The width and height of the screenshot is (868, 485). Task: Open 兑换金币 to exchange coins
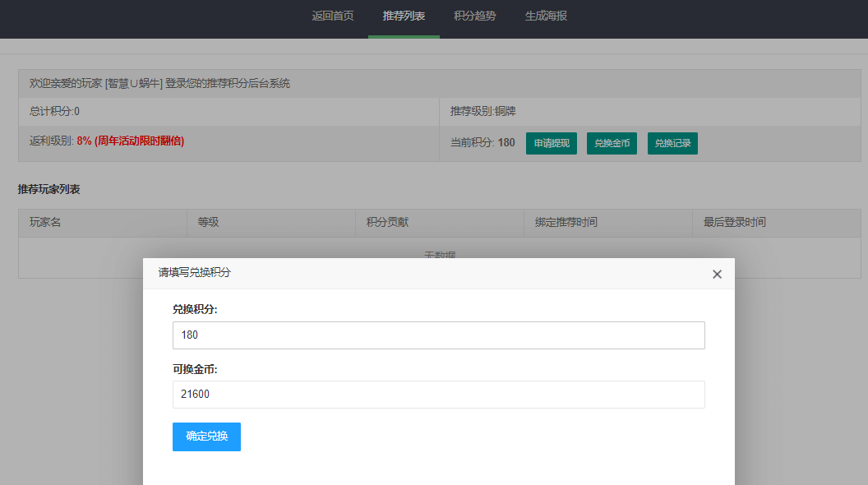tap(612, 142)
